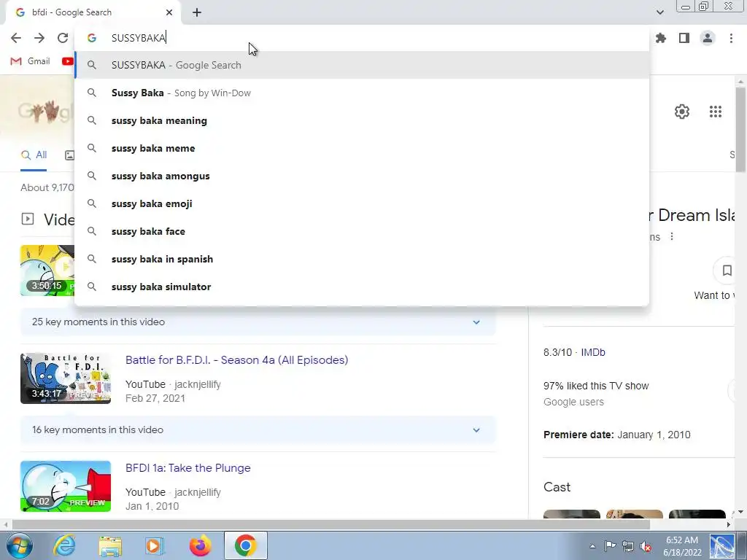
Task: Open the side panel icon in toolbar
Action: click(x=684, y=38)
